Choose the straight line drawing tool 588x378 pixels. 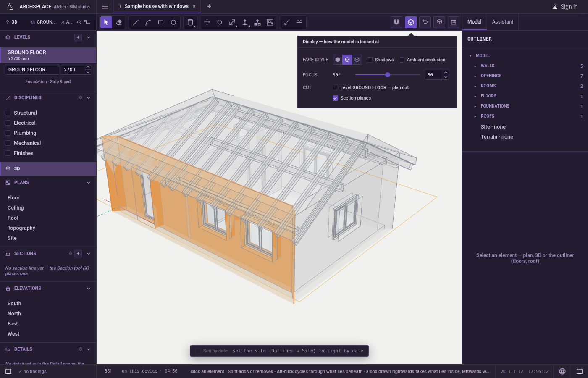(136, 22)
